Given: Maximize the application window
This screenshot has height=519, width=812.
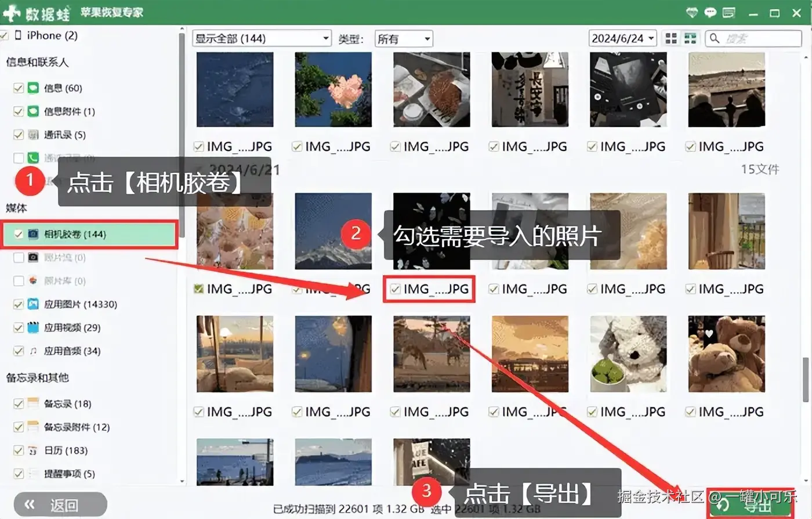Looking at the screenshot, I should (x=774, y=13).
